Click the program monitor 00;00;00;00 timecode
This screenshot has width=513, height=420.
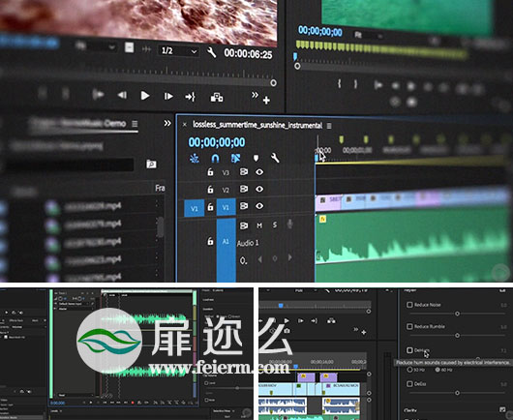tap(320, 31)
